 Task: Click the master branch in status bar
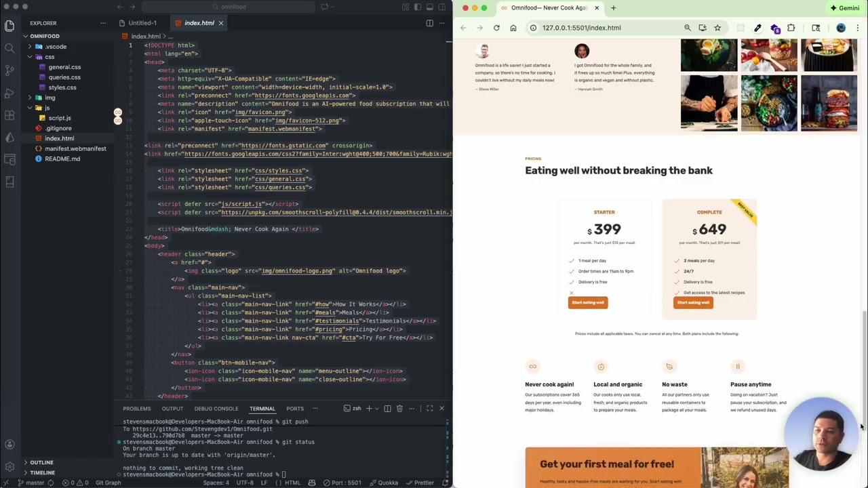click(x=30, y=483)
